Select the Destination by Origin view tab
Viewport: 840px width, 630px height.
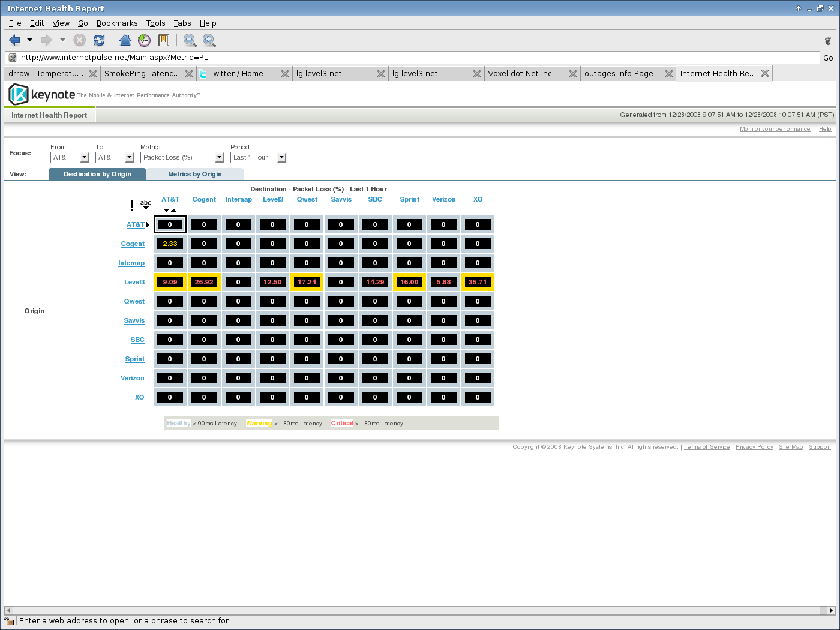tap(97, 174)
